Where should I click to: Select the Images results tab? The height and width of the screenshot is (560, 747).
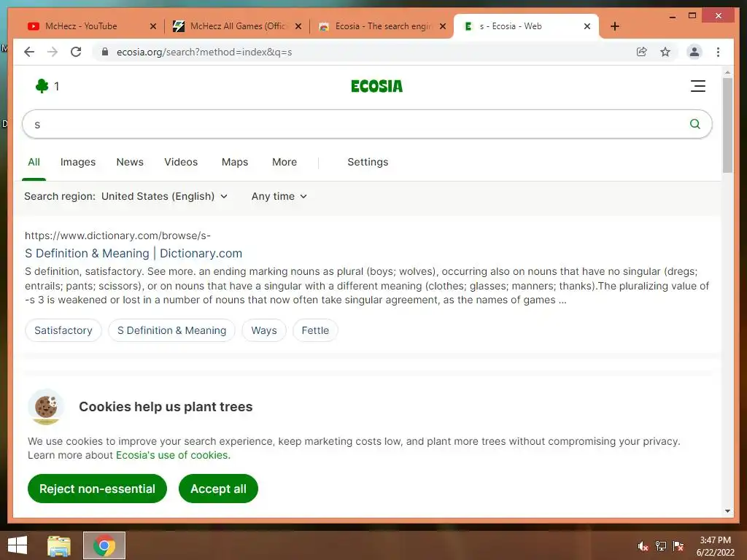(x=77, y=162)
